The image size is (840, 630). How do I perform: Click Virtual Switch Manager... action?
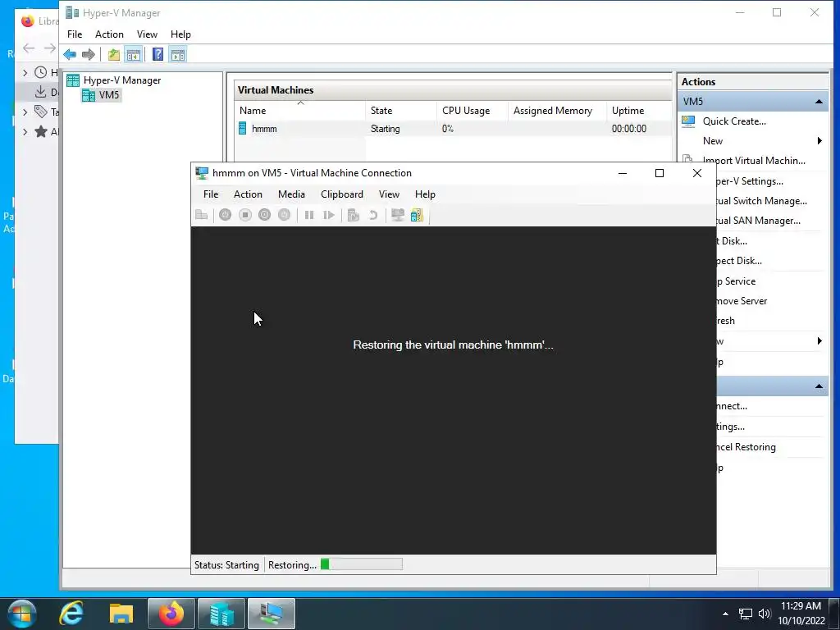tap(762, 201)
